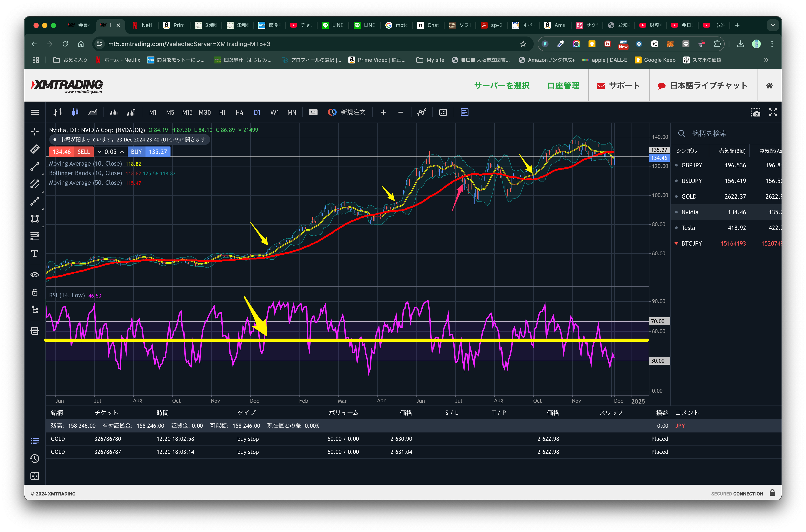Select the text annotation tool

point(35,253)
